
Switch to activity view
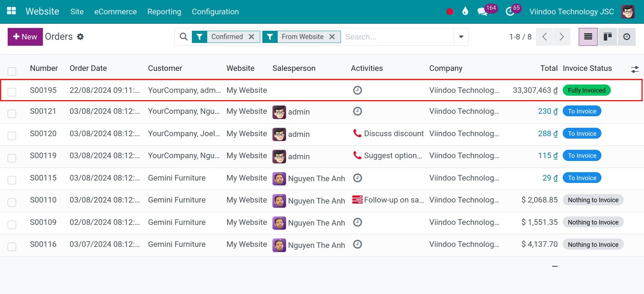(627, 37)
